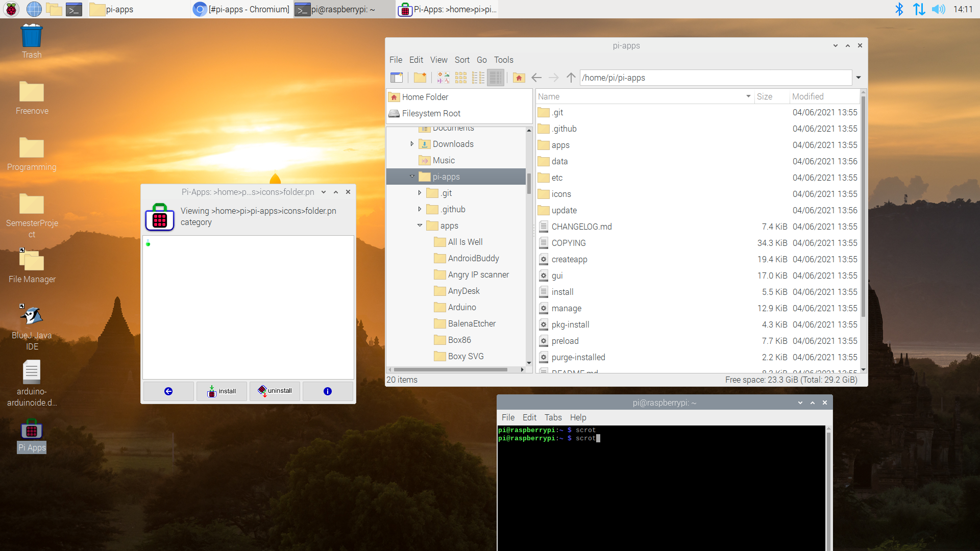The height and width of the screenshot is (551, 980).
Task: Open the volume control tray icon
Action: (x=938, y=9)
